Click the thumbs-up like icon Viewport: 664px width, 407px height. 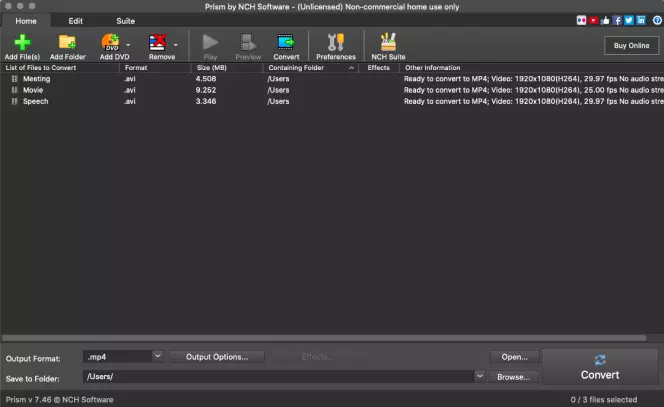tap(605, 20)
